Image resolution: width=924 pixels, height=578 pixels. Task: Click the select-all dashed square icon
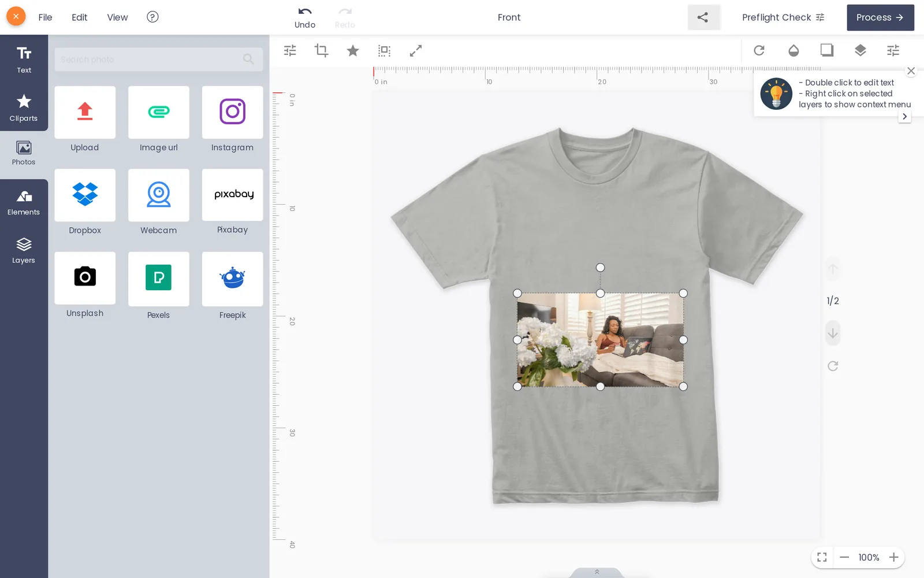pos(384,51)
